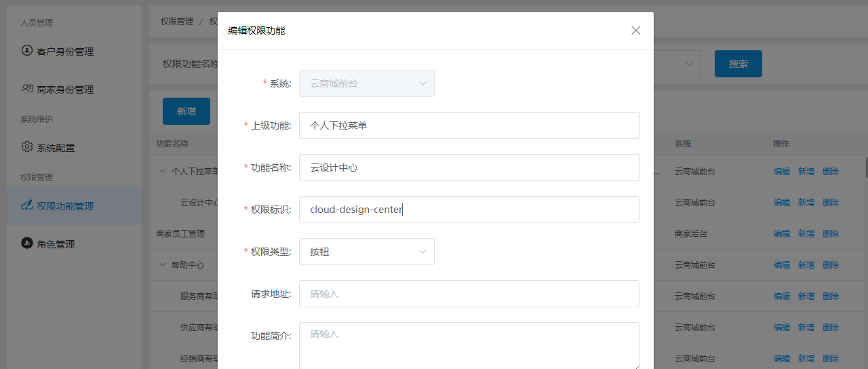Click 新增 in the 帮助中心 row
The height and width of the screenshot is (369, 868).
(806, 265)
